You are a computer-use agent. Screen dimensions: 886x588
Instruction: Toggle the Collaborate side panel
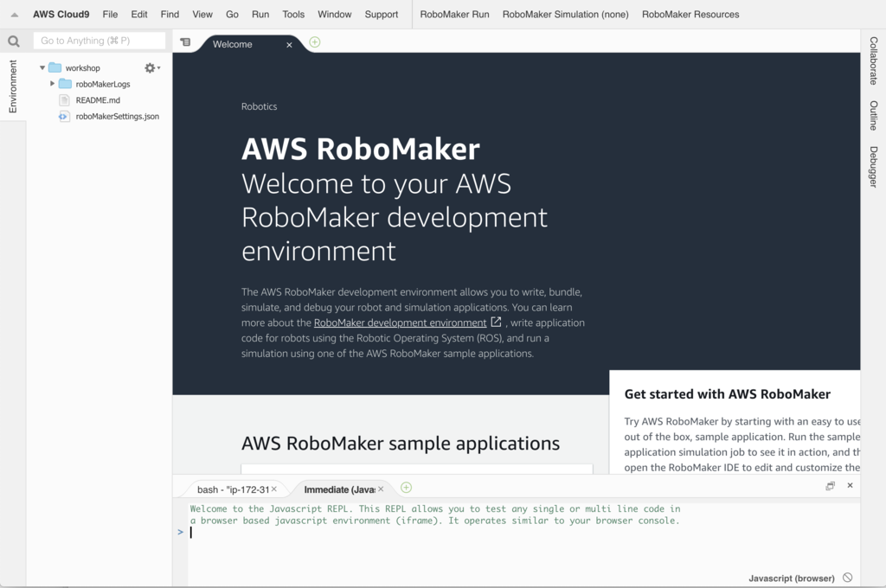874,61
